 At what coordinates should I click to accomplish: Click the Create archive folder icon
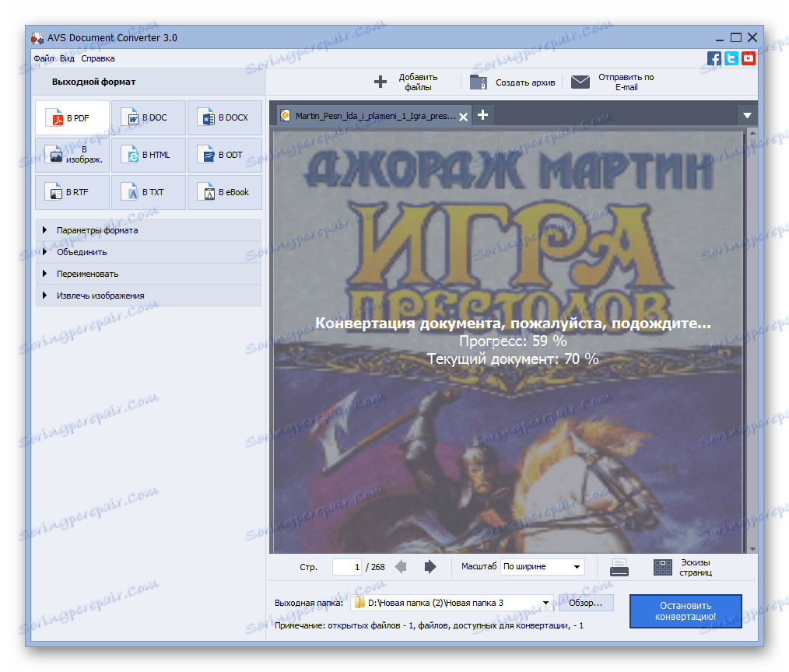tap(479, 82)
